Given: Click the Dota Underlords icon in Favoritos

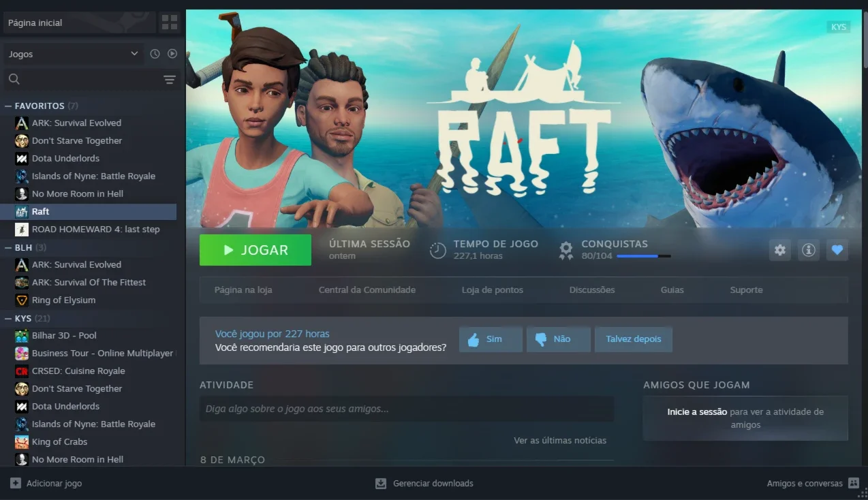Looking at the screenshot, I should [x=22, y=159].
